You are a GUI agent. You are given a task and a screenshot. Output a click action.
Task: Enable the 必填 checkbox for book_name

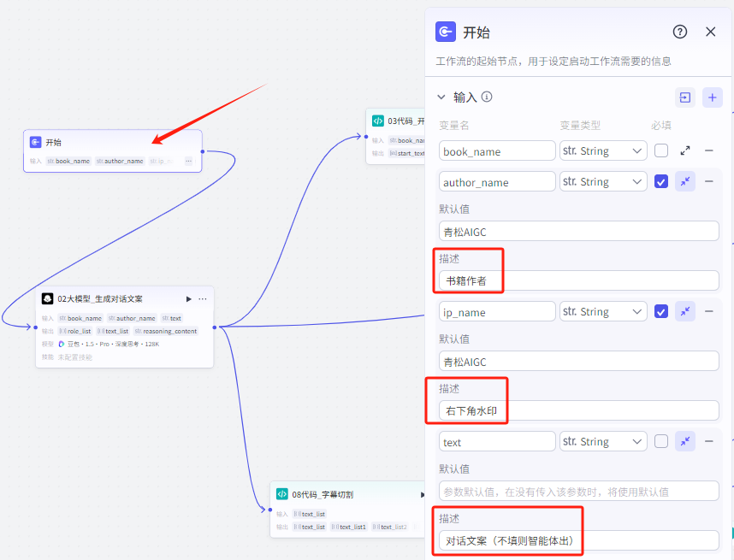pyautogui.click(x=660, y=150)
